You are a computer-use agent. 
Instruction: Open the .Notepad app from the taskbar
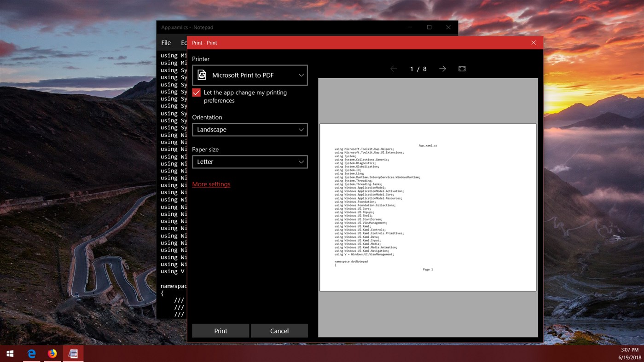click(x=73, y=353)
